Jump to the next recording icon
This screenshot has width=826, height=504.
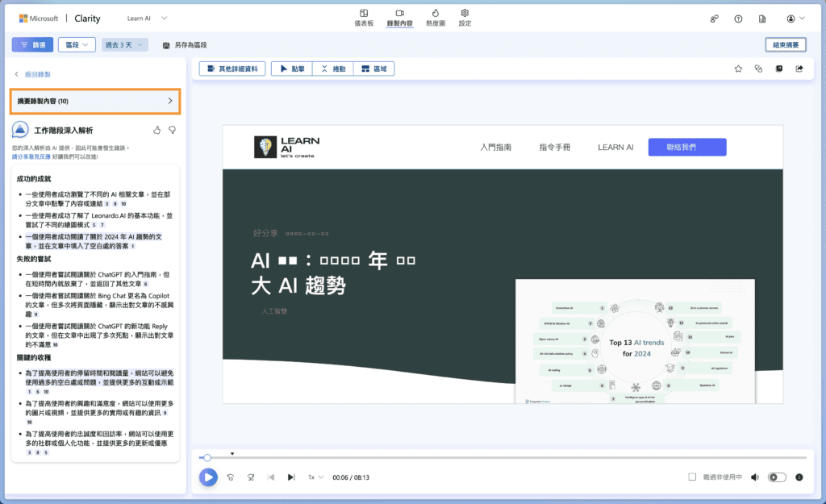291,477
